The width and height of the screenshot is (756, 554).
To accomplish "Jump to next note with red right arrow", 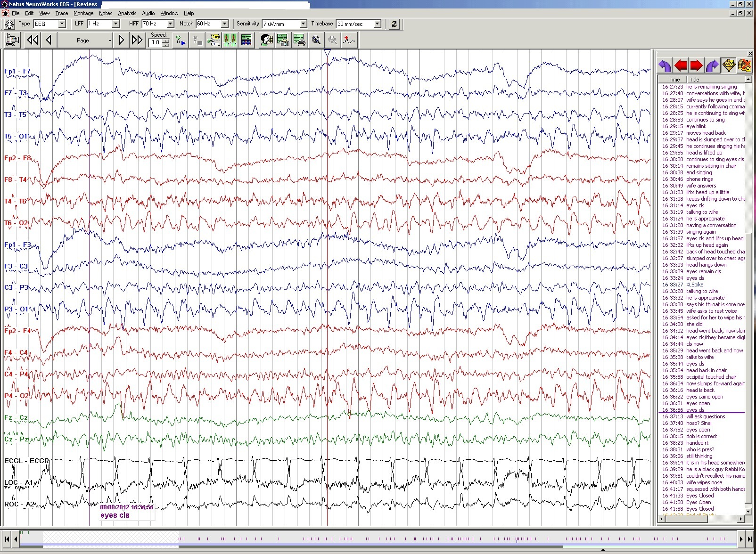I will point(696,65).
